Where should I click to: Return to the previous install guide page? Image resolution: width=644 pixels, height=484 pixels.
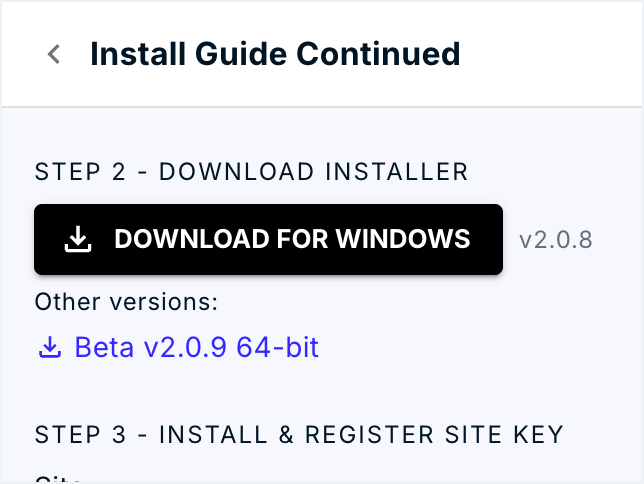click(54, 54)
